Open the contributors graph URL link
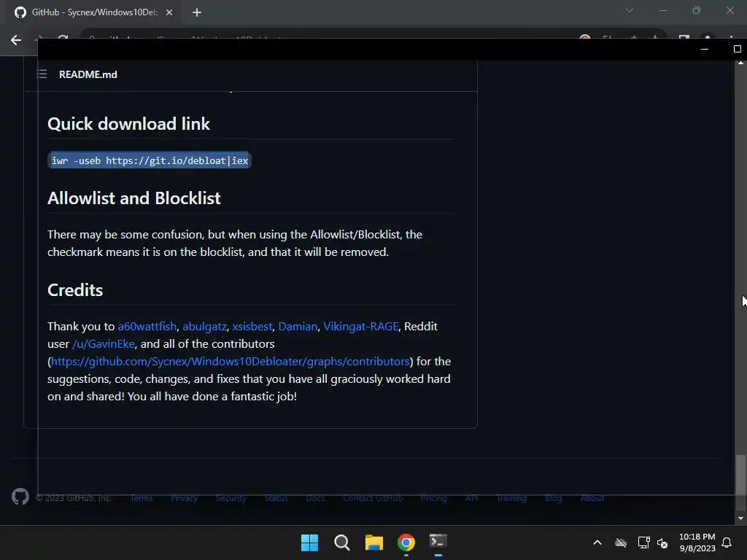Viewport: 747px width, 560px height. [230, 362]
